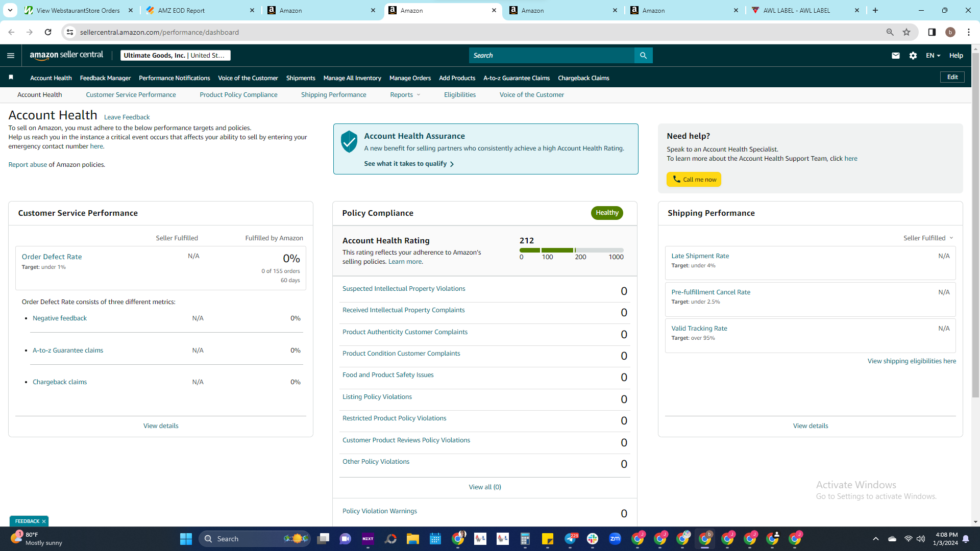The image size is (980, 551).
Task: Open the Zoom app in the taskbar
Action: [x=615, y=539]
